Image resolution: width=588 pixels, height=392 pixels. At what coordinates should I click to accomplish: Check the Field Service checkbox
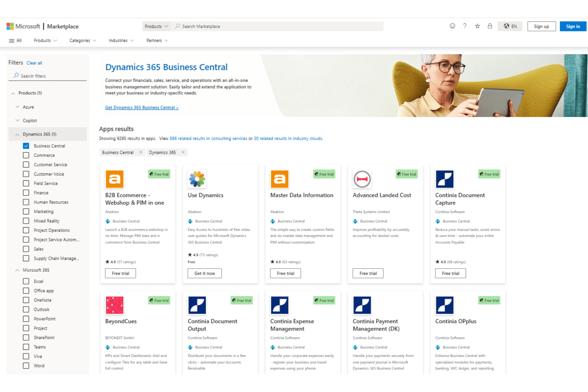tap(26, 183)
